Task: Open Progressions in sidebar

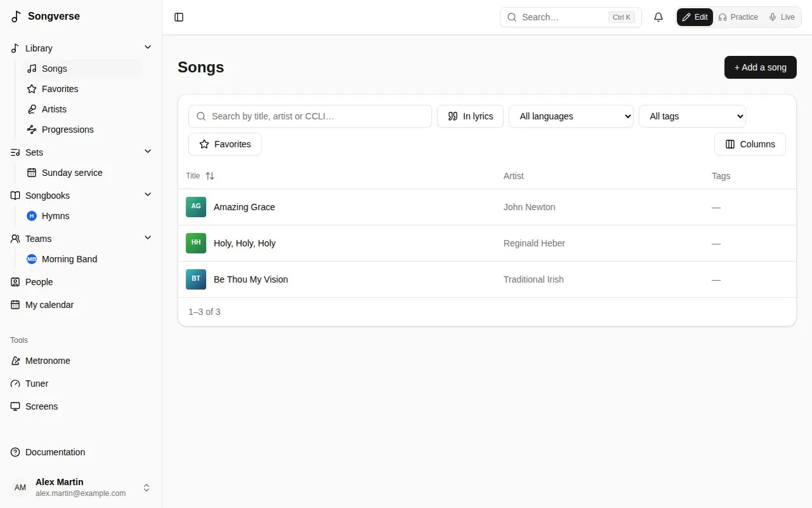Action: pyautogui.click(x=82, y=130)
